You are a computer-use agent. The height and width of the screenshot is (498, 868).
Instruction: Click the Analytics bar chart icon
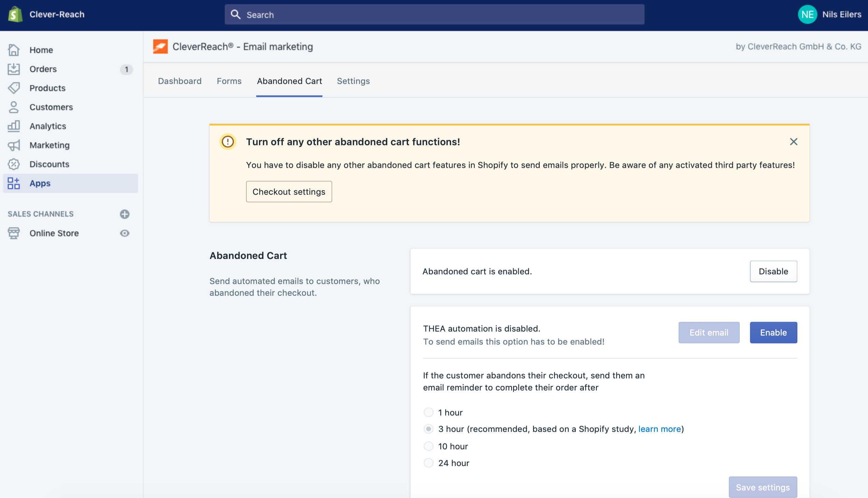[x=14, y=126]
